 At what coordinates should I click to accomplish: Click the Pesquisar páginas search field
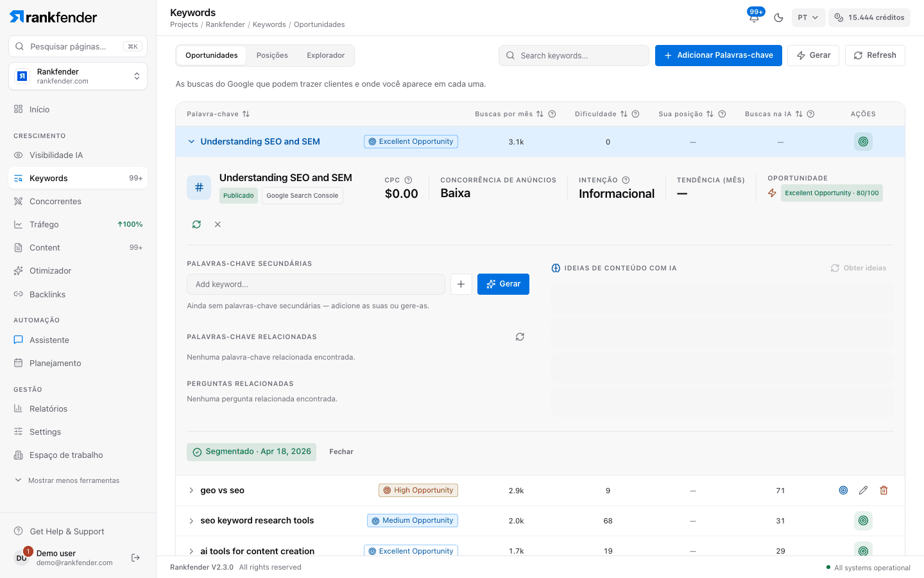[x=78, y=46]
